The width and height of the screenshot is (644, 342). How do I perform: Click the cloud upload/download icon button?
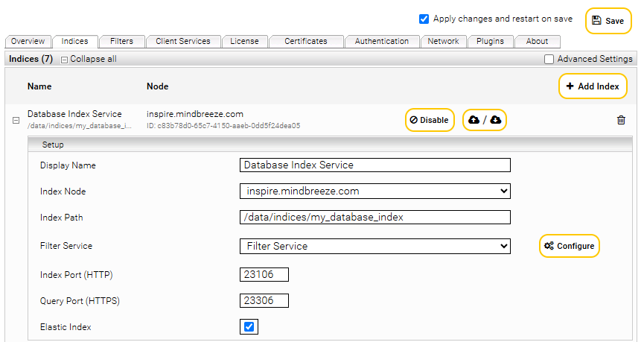(x=485, y=120)
